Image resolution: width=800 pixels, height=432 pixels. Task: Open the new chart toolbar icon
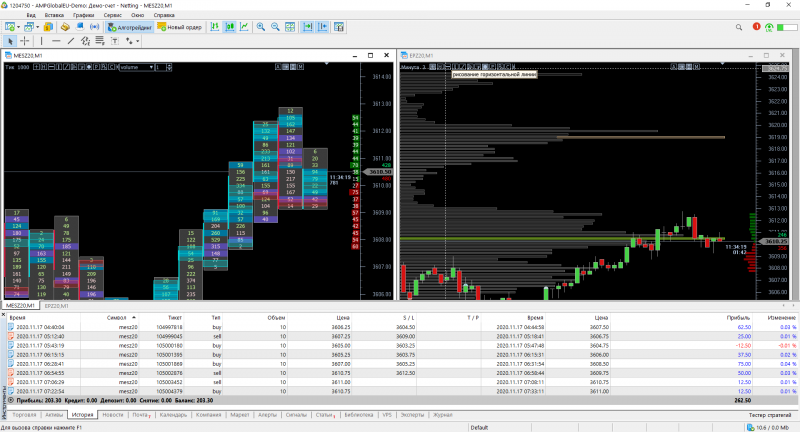point(10,27)
